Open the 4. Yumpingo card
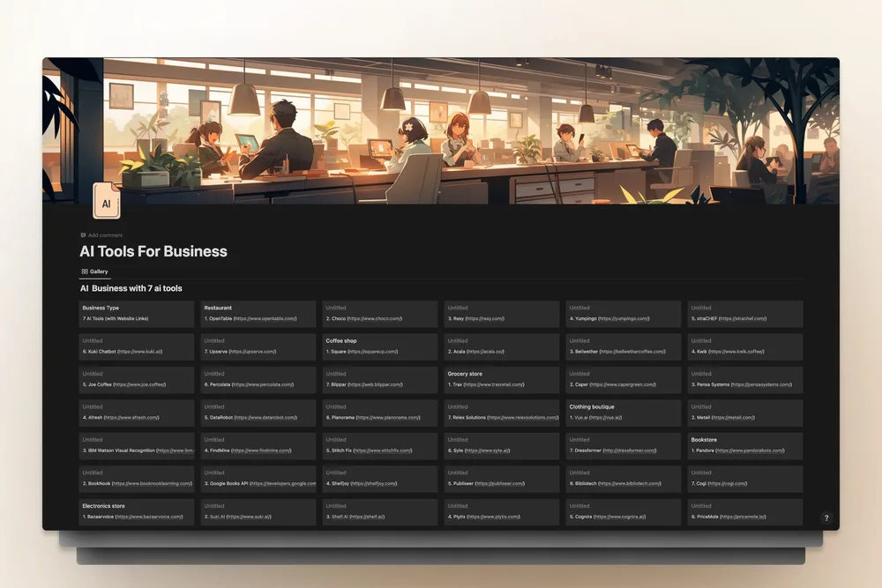The width and height of the screenshot is (882, 588). [x=624, y=314]
